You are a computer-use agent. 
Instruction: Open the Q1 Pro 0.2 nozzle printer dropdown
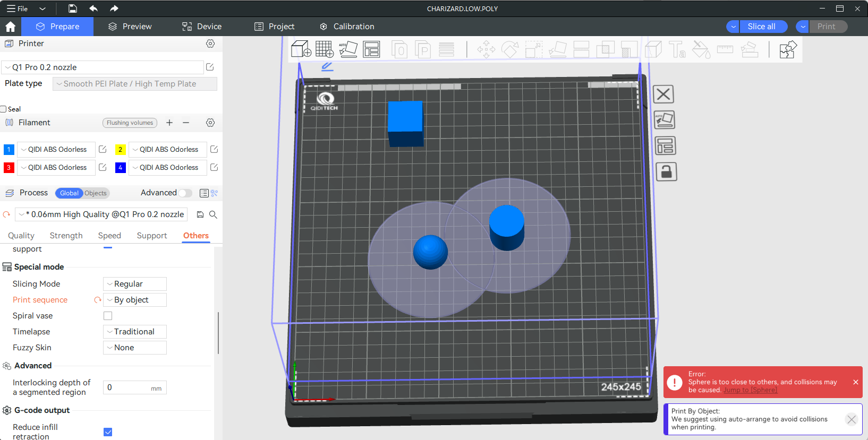click(103, 67)
